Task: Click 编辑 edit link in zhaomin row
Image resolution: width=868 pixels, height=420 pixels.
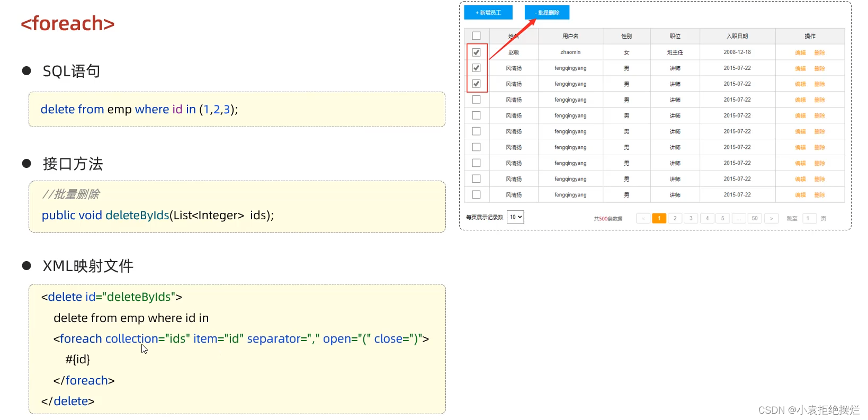Action: [800, 52]
